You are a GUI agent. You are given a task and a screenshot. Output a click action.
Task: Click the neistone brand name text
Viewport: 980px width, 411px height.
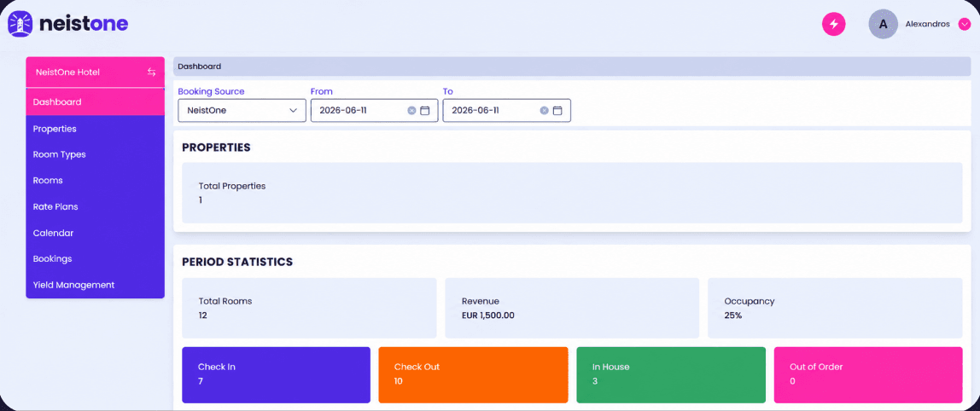click(84, 24)
